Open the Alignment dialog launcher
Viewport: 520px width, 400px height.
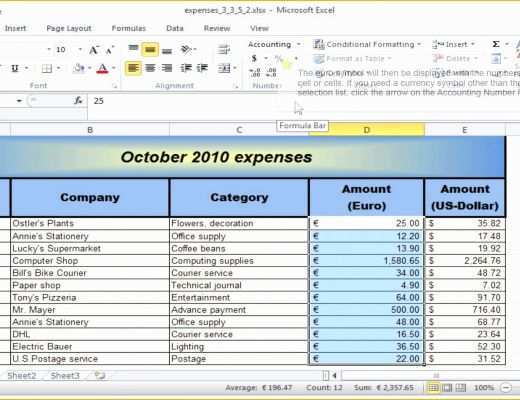click(236, 86)
